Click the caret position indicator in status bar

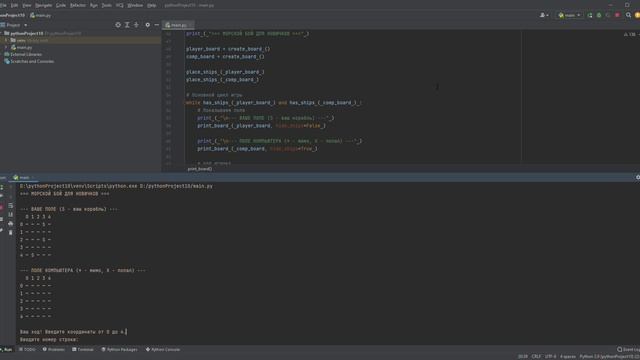[x=522, y=357]
